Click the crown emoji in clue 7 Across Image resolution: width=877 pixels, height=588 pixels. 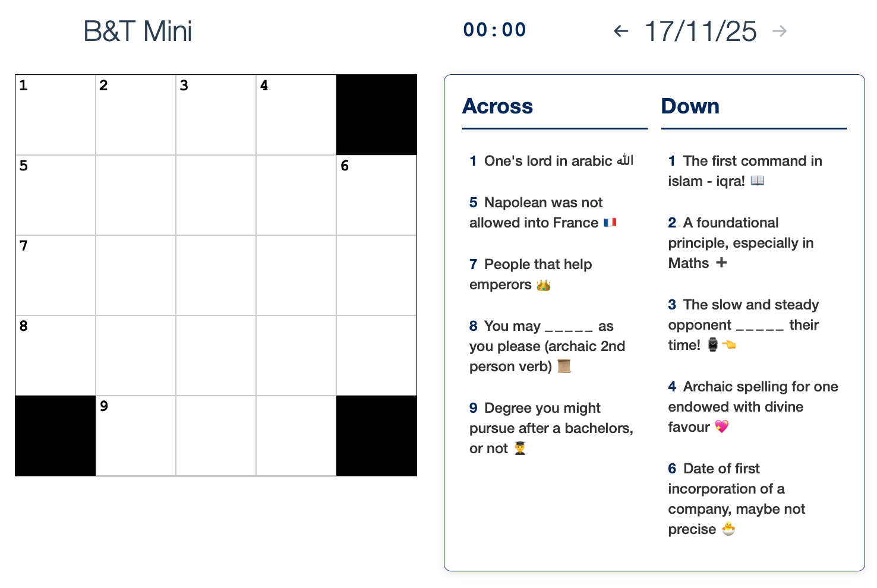545,284
